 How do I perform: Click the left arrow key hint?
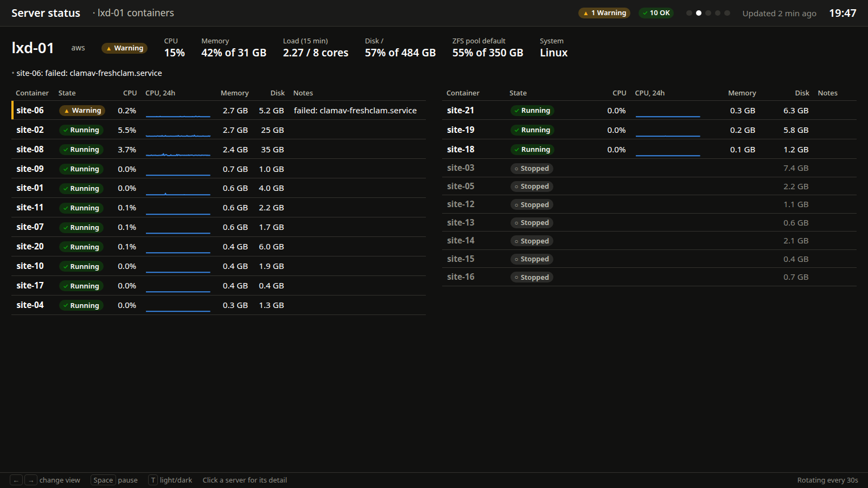[x=16, y=480]
